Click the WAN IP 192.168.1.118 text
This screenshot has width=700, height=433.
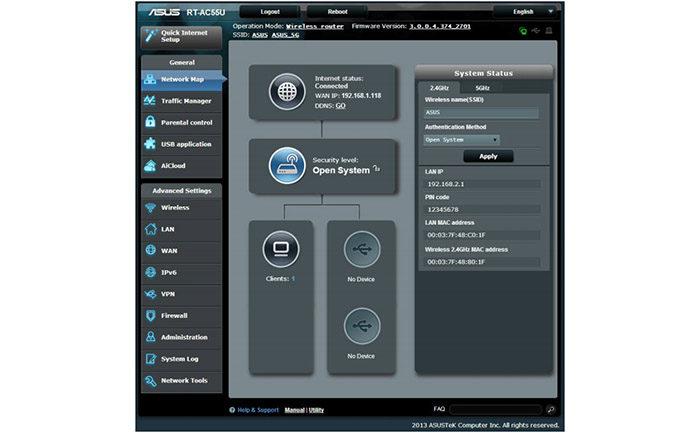(348, 96)
